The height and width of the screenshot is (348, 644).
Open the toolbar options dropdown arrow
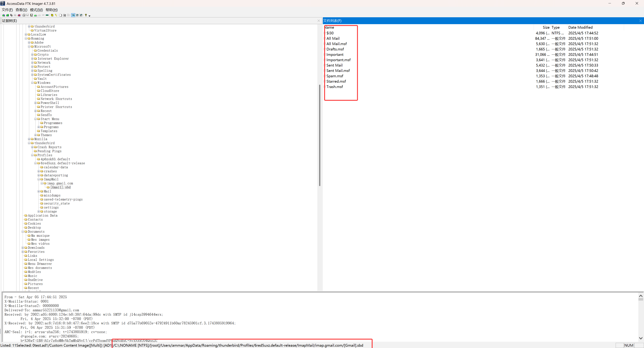[x=90, y=16]
